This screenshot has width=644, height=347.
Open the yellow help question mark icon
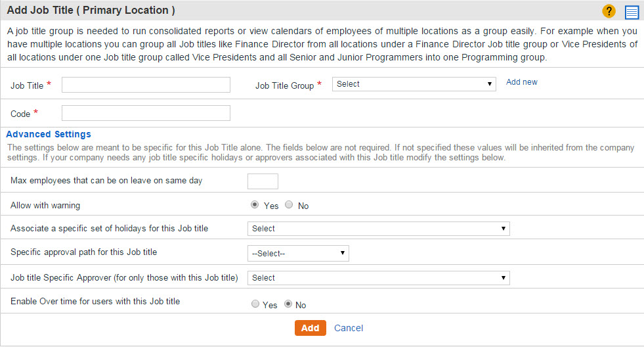609,11
